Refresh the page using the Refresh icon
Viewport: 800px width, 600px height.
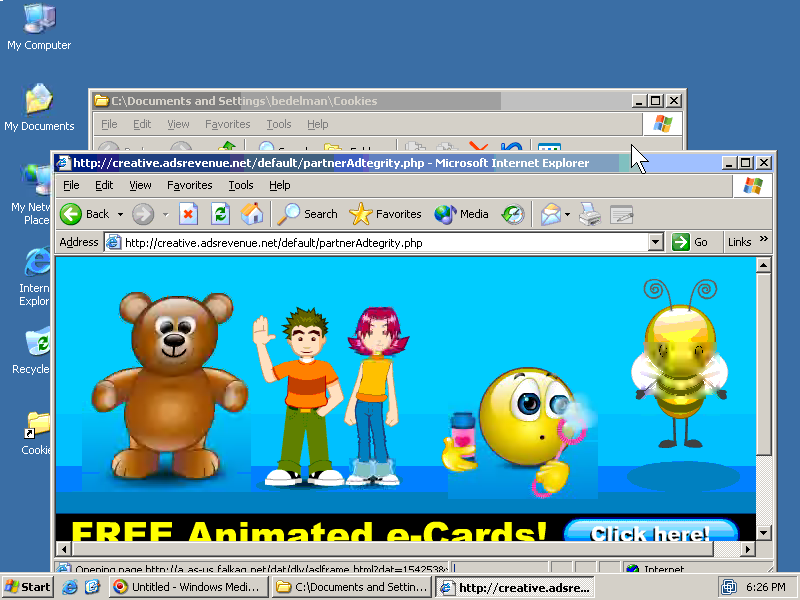(220, 214)
